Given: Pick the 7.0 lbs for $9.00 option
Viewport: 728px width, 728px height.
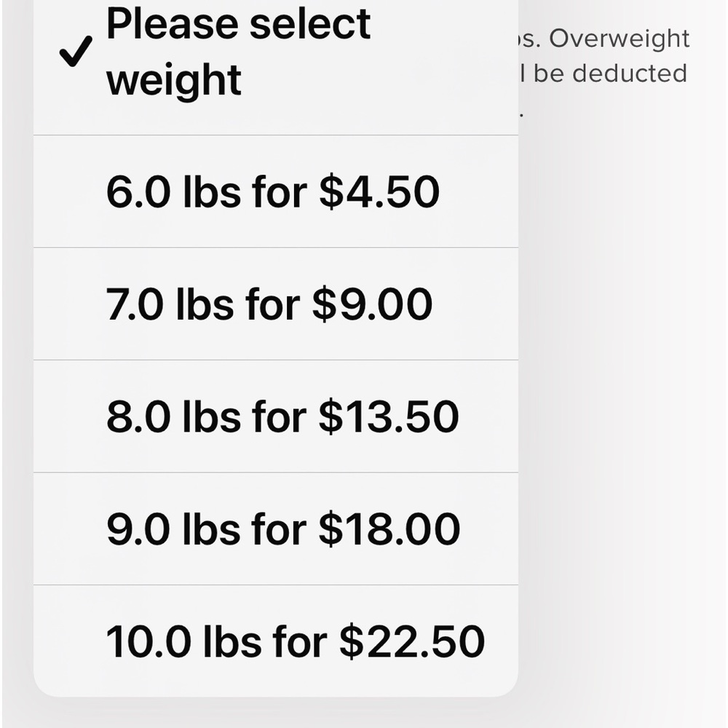Looking at the screenshot, I should [276, 304].
